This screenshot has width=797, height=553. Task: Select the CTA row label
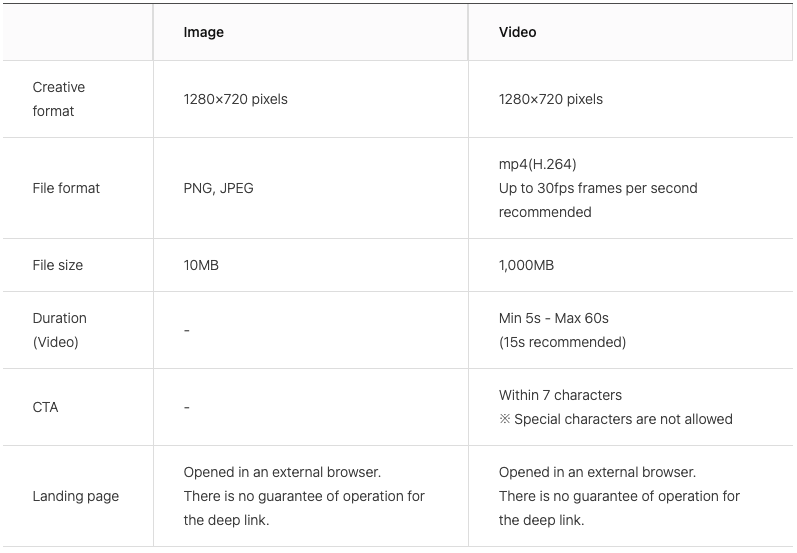click(x=45, y=407)
